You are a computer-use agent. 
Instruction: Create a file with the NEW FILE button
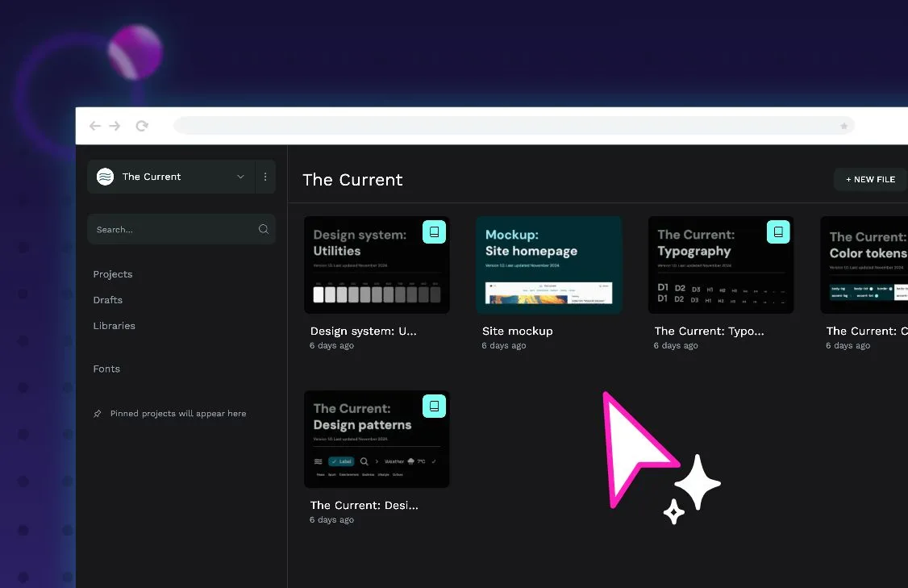(870, 179)
